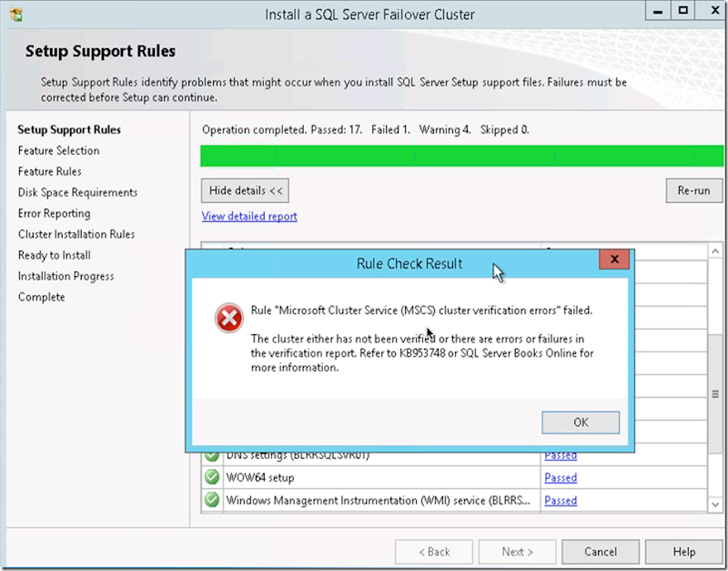Select Setup Support Rules step in sidebar
Screen dimensions: 728x571
pos(69,129)
